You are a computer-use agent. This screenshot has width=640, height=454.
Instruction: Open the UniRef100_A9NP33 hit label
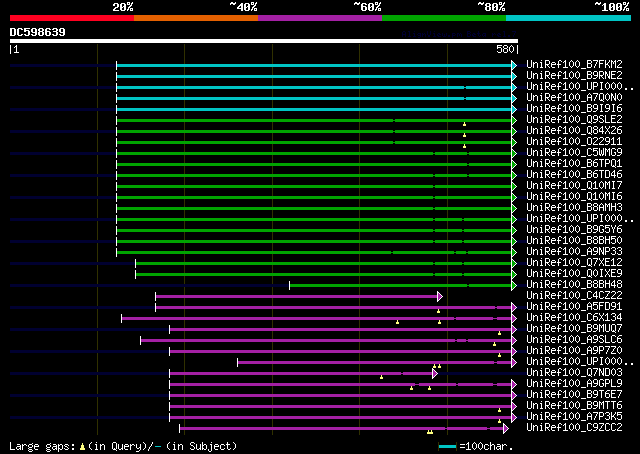coord(574,251)
